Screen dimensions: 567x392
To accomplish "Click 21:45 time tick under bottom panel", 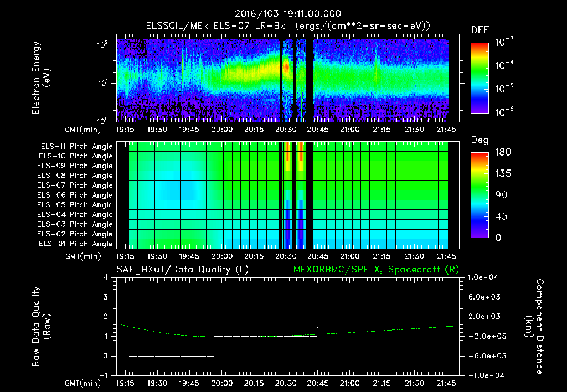I will click(446, 383).
